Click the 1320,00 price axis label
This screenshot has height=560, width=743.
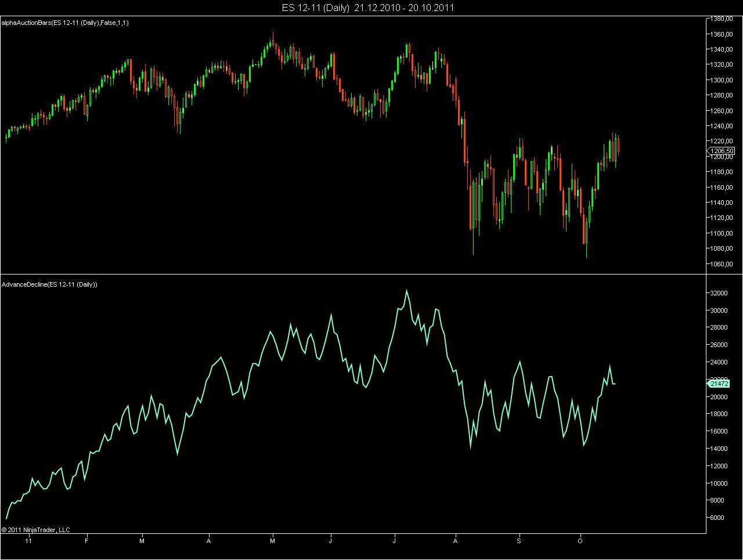click(x=722, y=65)
